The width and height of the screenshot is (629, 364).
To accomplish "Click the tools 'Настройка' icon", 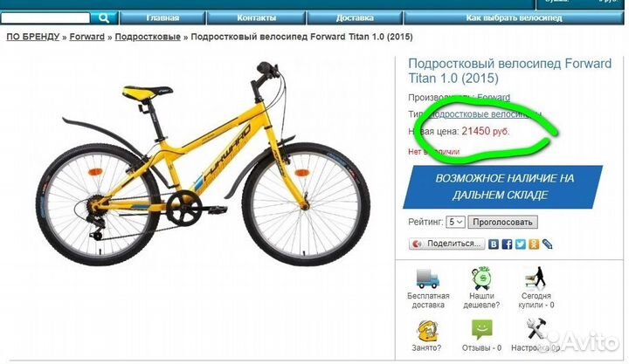I will point(536,329).
